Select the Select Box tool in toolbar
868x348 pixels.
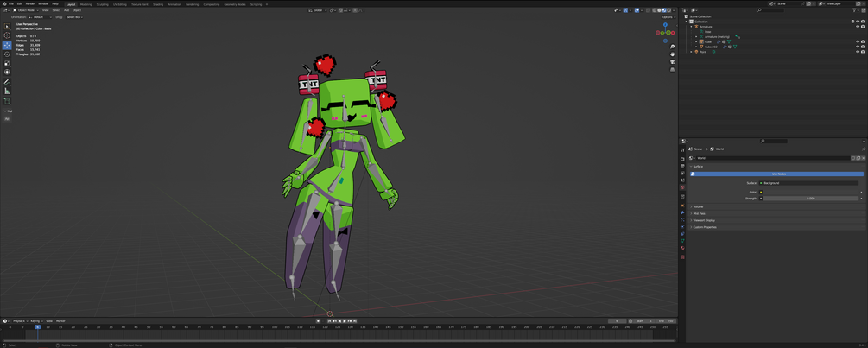[x=7, y=26]
